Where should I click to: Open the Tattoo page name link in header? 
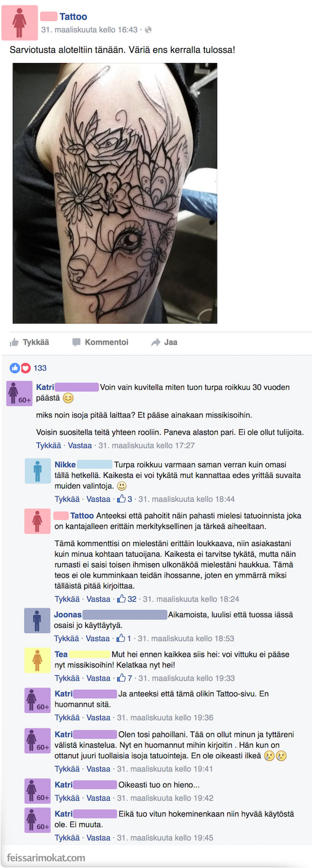coord(73,17)
